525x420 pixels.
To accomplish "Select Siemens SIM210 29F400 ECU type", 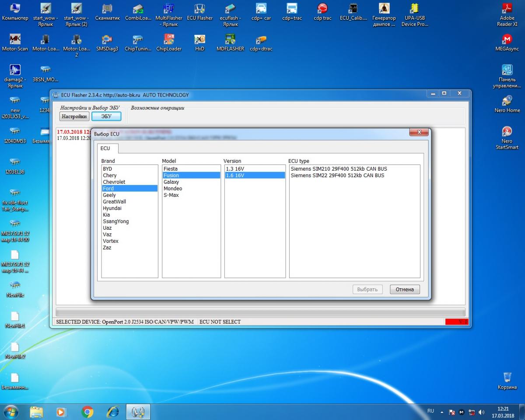I will pyautogui.click(x=339, y=169).
